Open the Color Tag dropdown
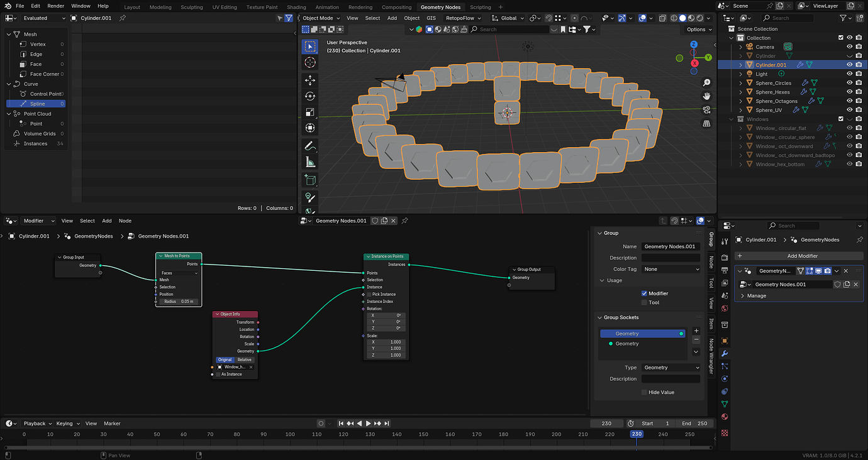This screenshot has width=868, height=460. (x=671, y=269)
